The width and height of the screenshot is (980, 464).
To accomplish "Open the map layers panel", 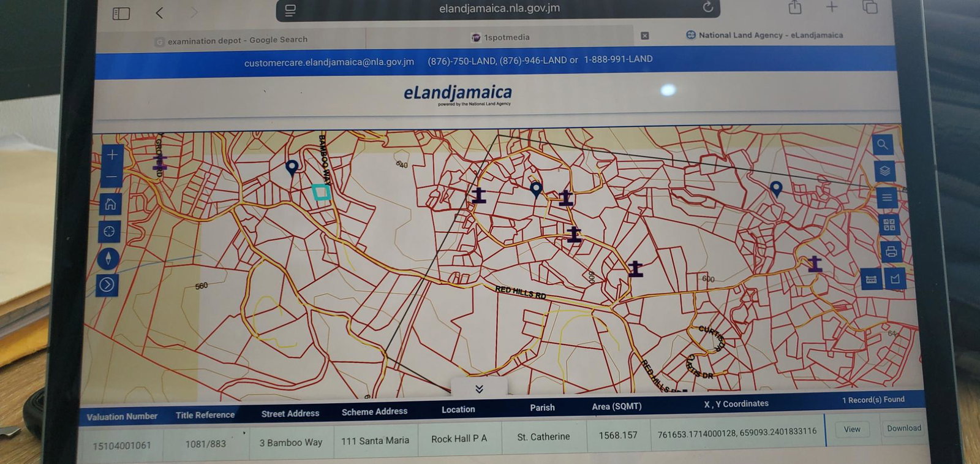I will click(x=884, y=171).
